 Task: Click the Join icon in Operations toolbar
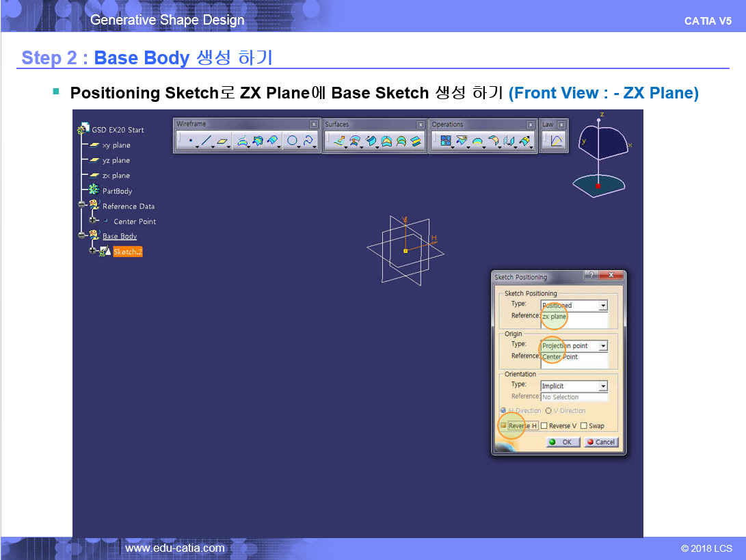coord(446,141)
